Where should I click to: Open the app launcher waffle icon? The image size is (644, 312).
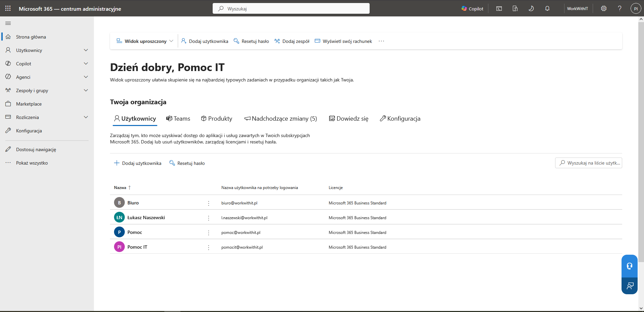(x=8, y=8)
